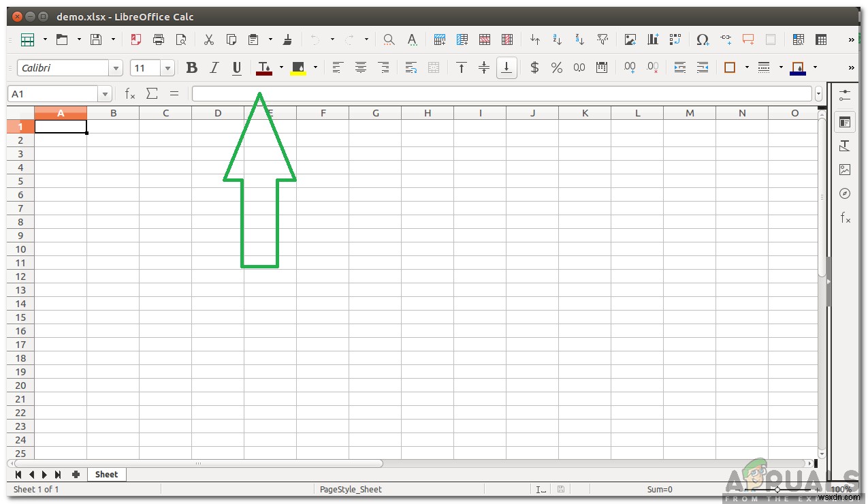
Task: Run Spelling check icon
Action: (411, 40)
